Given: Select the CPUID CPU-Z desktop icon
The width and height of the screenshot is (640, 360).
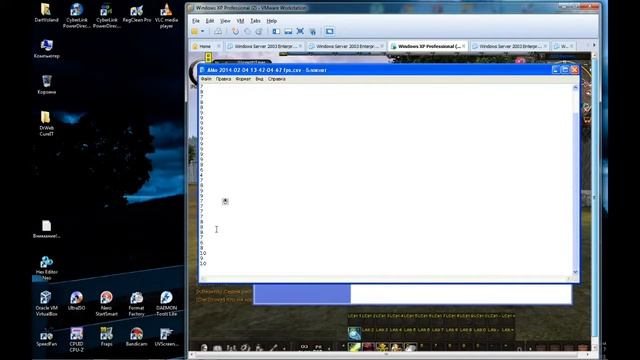Looking at the screenshot, I should 76,340.
